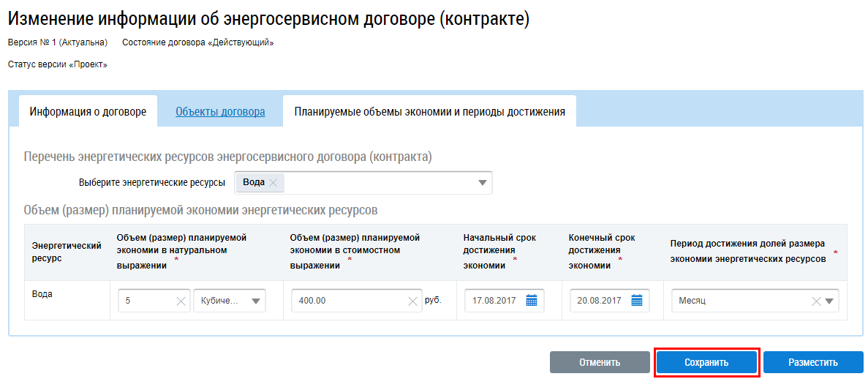This screenshot has height=379, width=868.
Task: Click the end date text field
Action: [x=599, y=301]
